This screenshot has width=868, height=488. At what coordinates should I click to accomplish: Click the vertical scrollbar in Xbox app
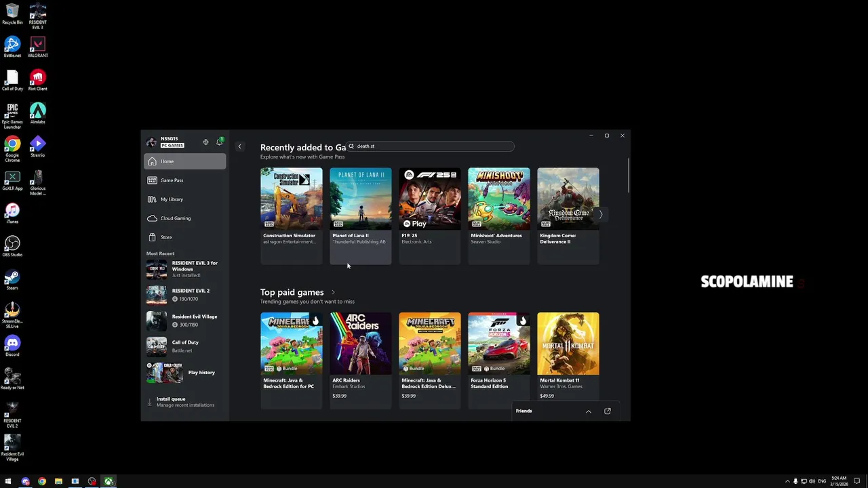[629, 175]
